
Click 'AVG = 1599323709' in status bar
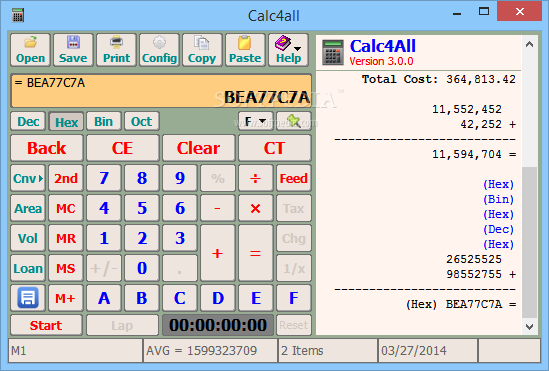click(x=202, y=351)
